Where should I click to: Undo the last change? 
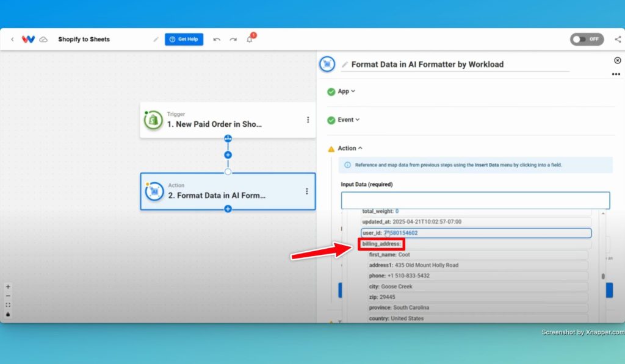(x=217, y=40)
